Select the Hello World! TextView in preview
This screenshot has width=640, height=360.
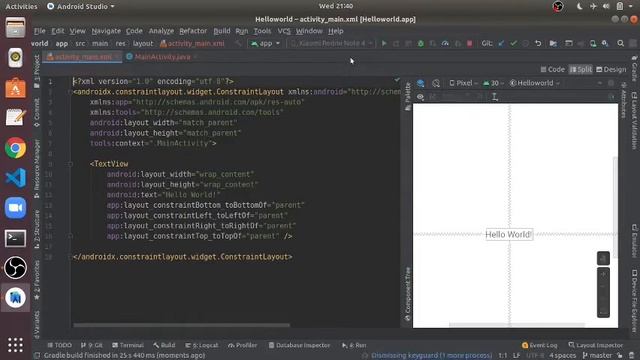pyautogui.click(x=509, y=235)
